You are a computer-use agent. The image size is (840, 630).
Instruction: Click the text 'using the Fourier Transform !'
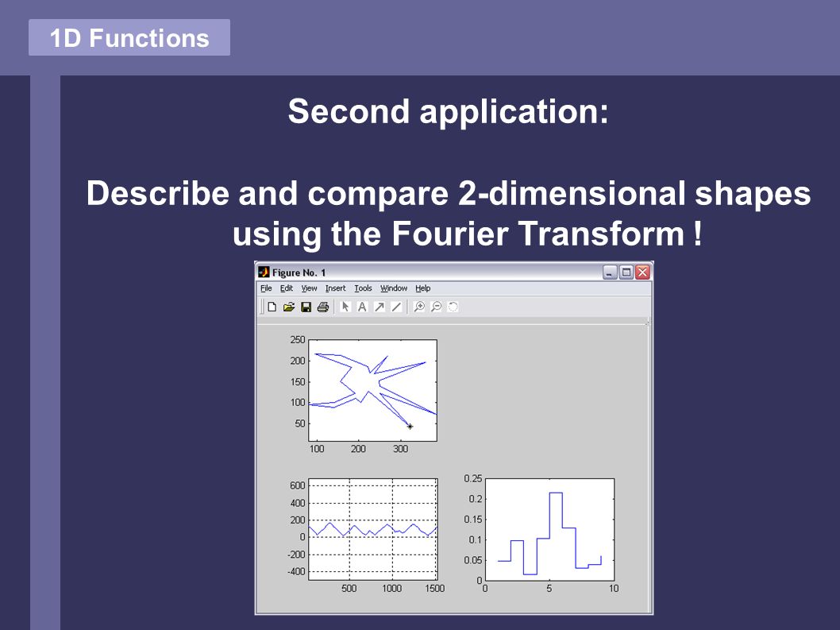(x=467, y=234)
